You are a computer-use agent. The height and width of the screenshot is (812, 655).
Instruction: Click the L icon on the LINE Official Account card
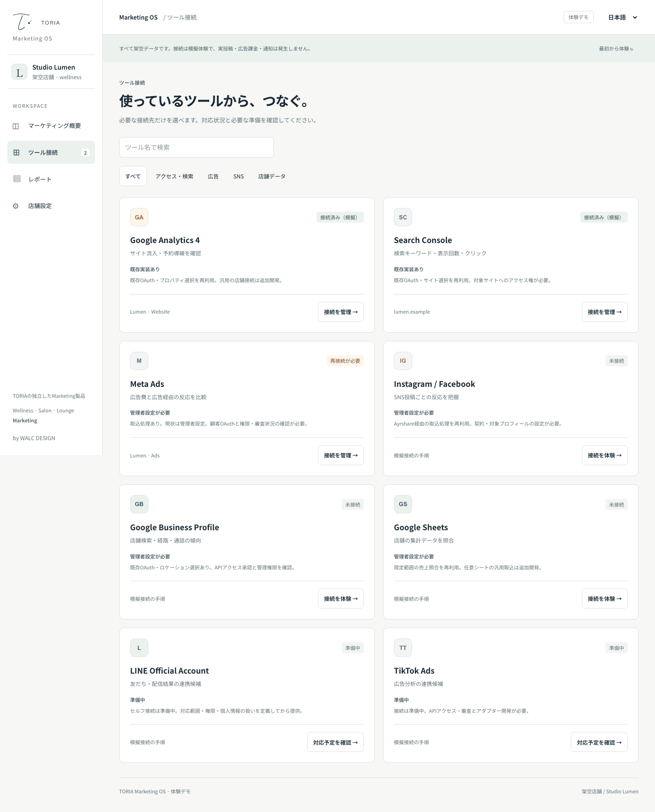coord(139,648)
